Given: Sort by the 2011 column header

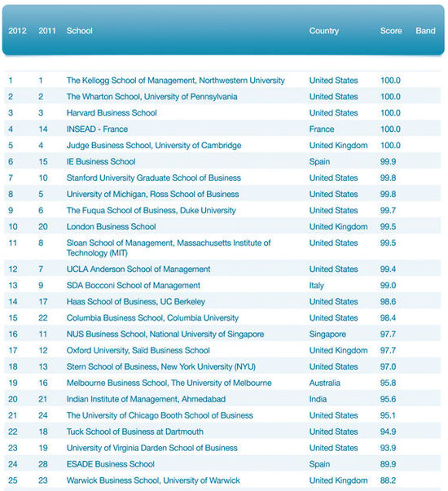Looking at the screenshot, I should tap(47, 31).
